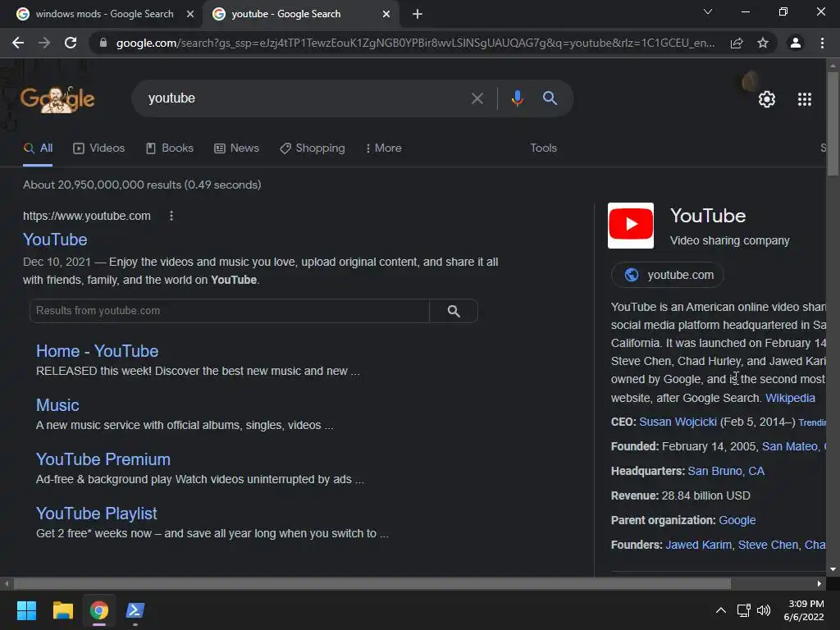
Task: Click the vertical scrollbar thumb
Action: 833,123
